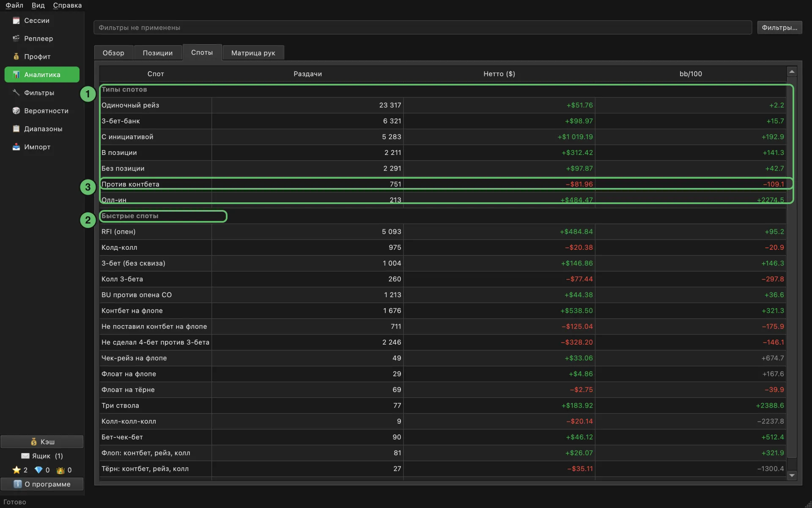Viewport: 812px width, 508px height.
Task: Select the Споты tab
Action: (202, 52)
